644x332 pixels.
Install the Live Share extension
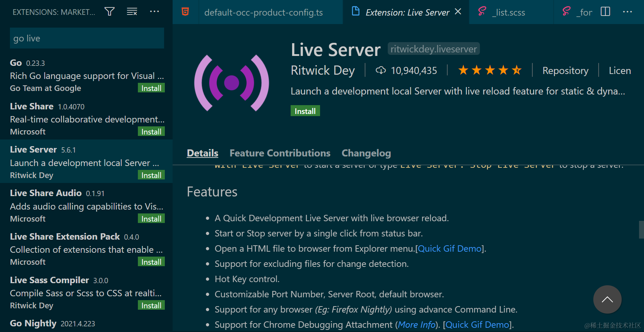tap(151, 132)
